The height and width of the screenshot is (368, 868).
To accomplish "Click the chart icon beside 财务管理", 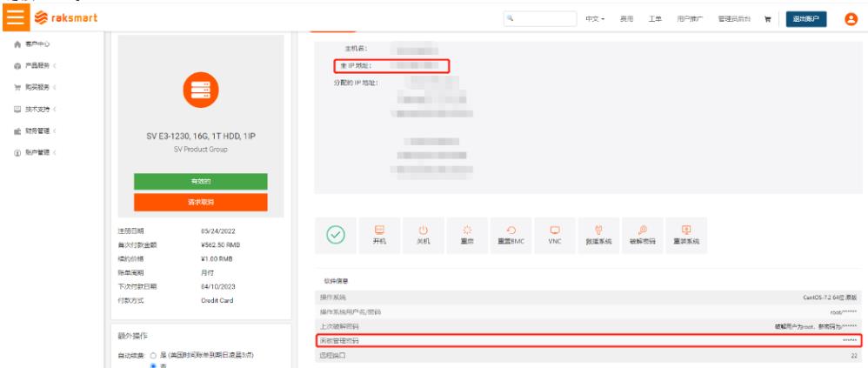I will pyautogui.click(x=17, y=131).
